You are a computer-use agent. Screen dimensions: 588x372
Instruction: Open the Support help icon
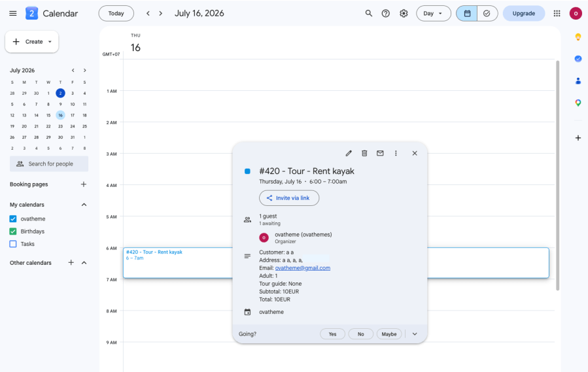pyautogui.click(x=385, y=14)
